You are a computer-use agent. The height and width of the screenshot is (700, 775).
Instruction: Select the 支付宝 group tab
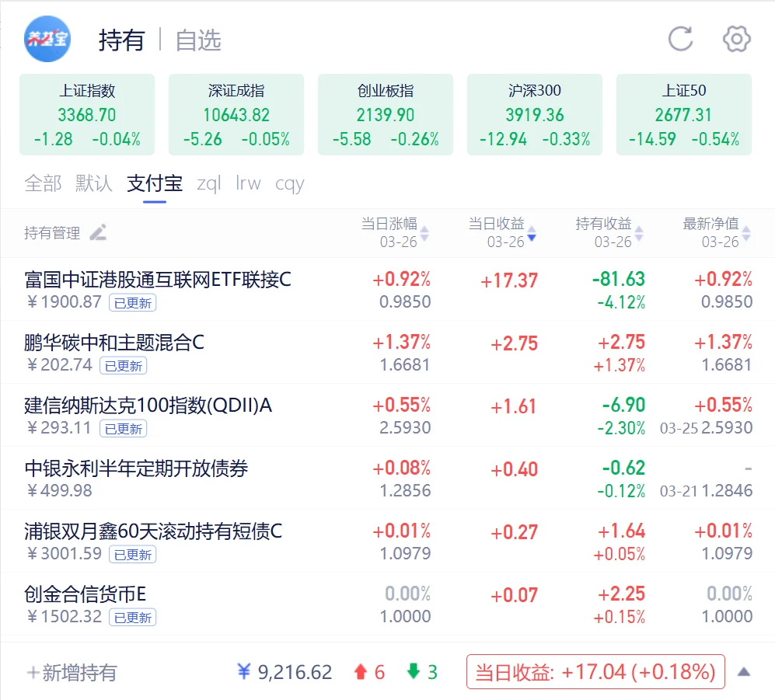(155, 183)
